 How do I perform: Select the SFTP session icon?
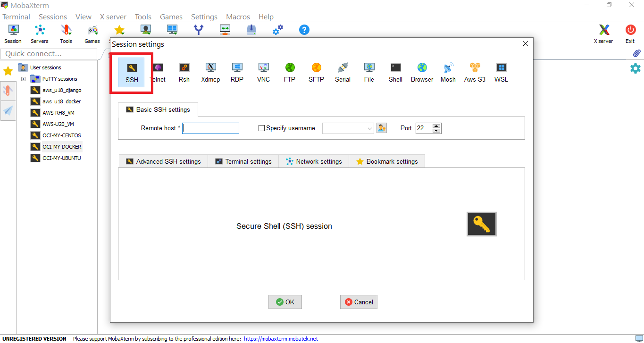pos(316,72)
